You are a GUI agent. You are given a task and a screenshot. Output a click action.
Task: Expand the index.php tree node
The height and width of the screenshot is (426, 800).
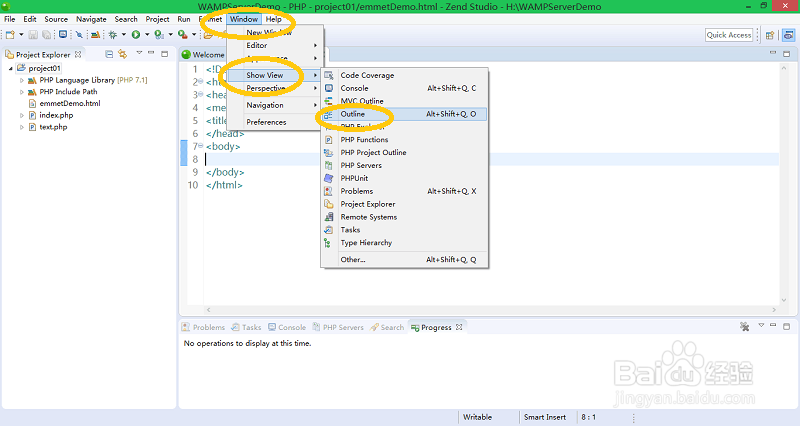point(22,116)
